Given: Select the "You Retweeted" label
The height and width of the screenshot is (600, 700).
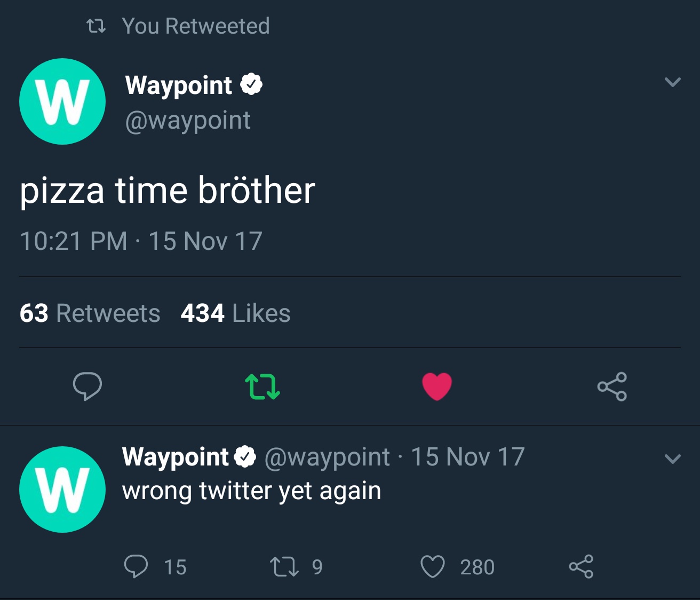Looking at the screenshot, I should click(x=195, y=26).
